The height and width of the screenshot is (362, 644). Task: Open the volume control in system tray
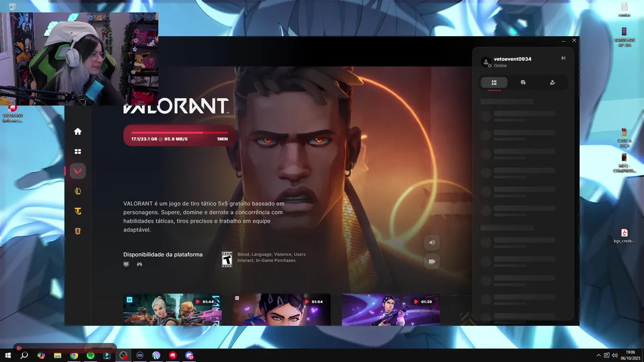point(615,355)
